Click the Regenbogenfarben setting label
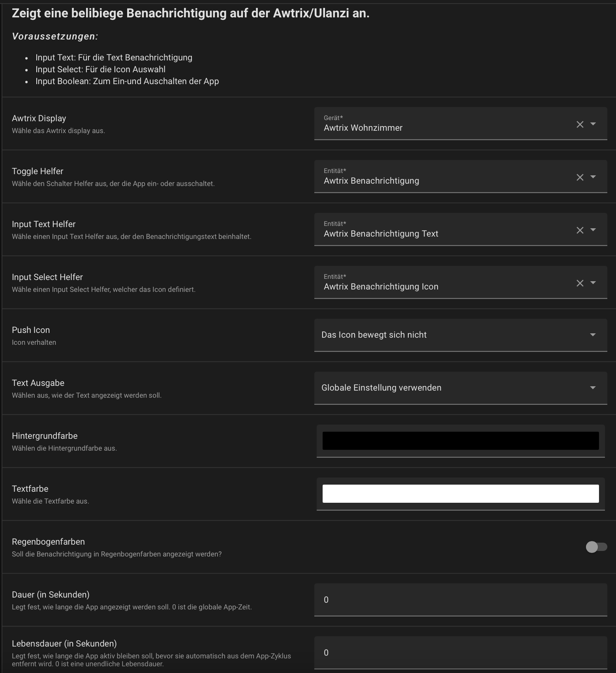Viewport: 616px width, 673px height. pyautogui.click(x=48, y=542)
